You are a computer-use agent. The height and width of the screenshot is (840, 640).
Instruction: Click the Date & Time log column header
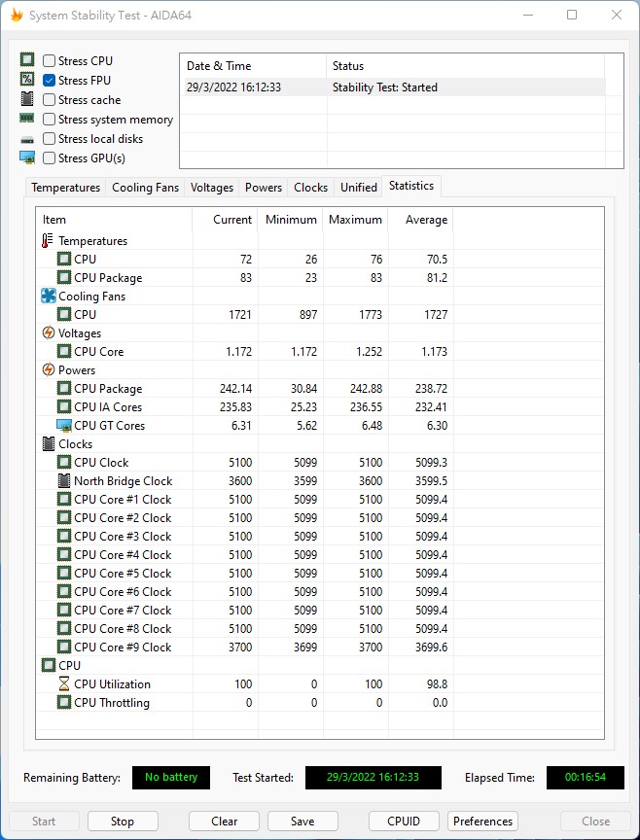[253, 66]
